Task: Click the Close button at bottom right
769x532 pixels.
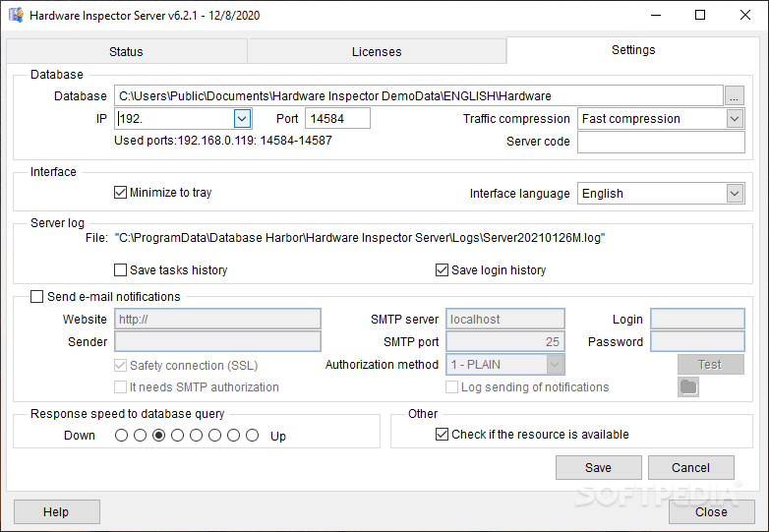Action: pyautogui.click(x=712, y=512)
